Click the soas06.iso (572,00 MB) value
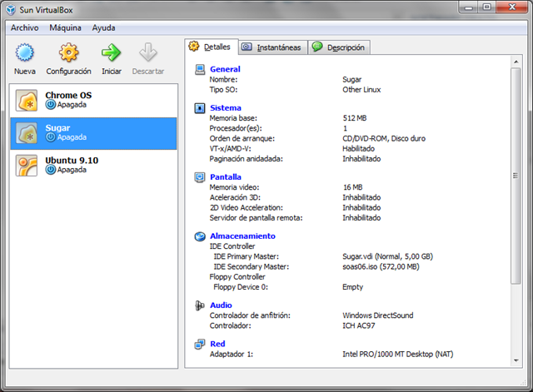The width and height of the screenshot is (533, 392). [x=381, y=266]
